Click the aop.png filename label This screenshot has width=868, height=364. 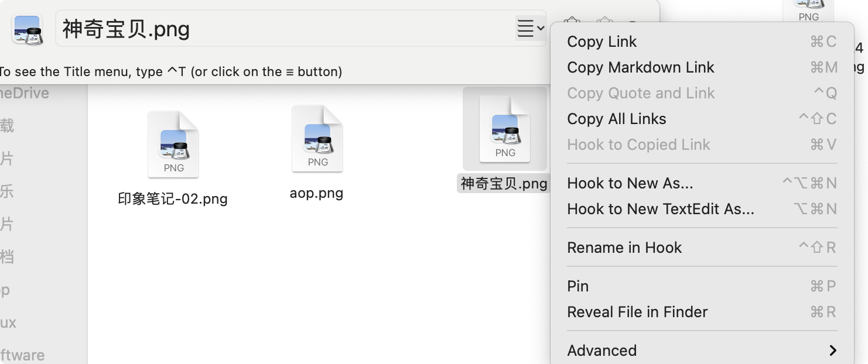[316, 193]
